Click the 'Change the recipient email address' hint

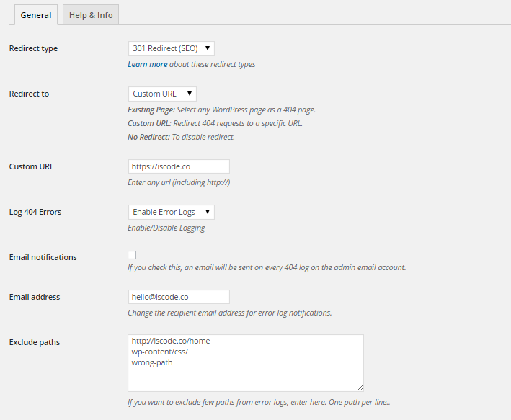point(230,313)
